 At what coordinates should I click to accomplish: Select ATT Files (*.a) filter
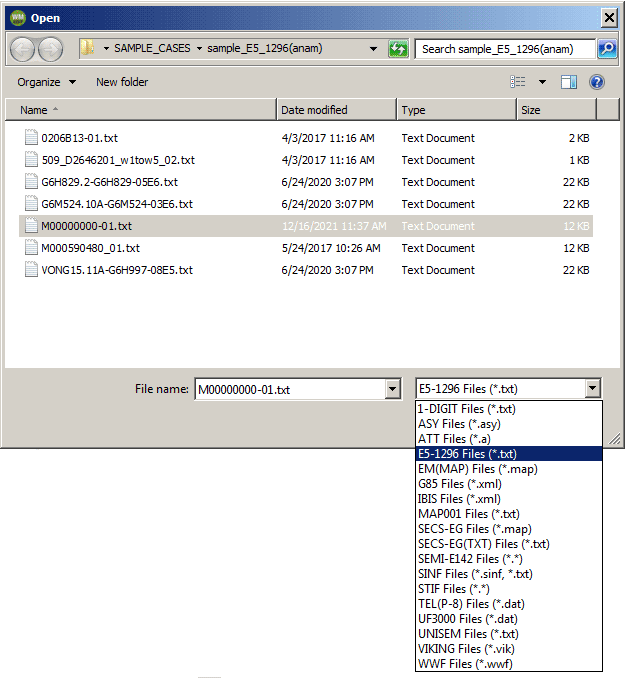[509, 439]
